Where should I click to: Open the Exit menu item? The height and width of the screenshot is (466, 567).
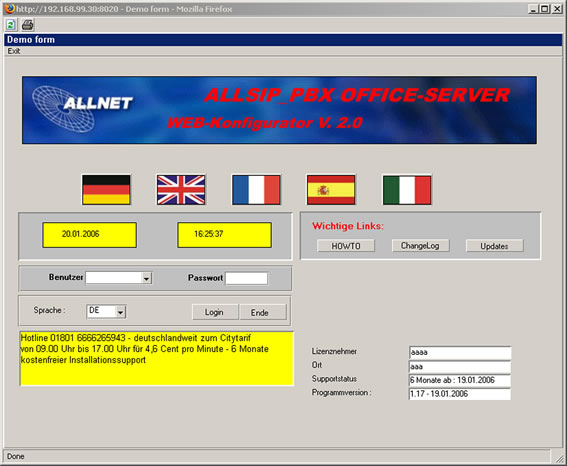[x=14, y=51]
